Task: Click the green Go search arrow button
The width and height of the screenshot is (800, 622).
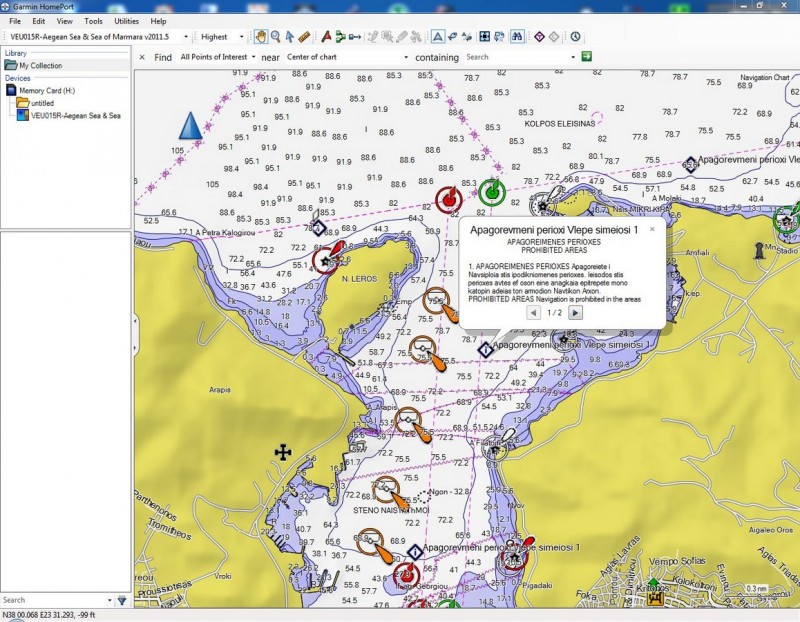Action: point(587,57)
